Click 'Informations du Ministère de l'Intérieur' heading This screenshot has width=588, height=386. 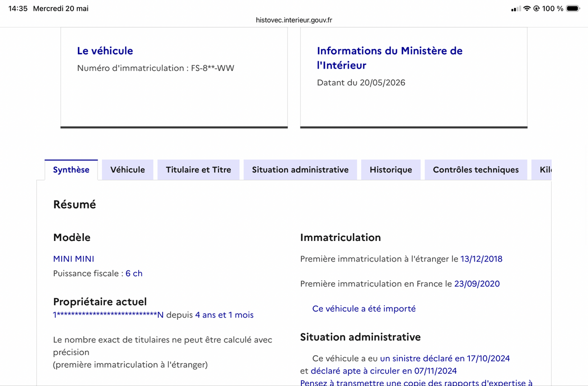[x=390, y=58]
